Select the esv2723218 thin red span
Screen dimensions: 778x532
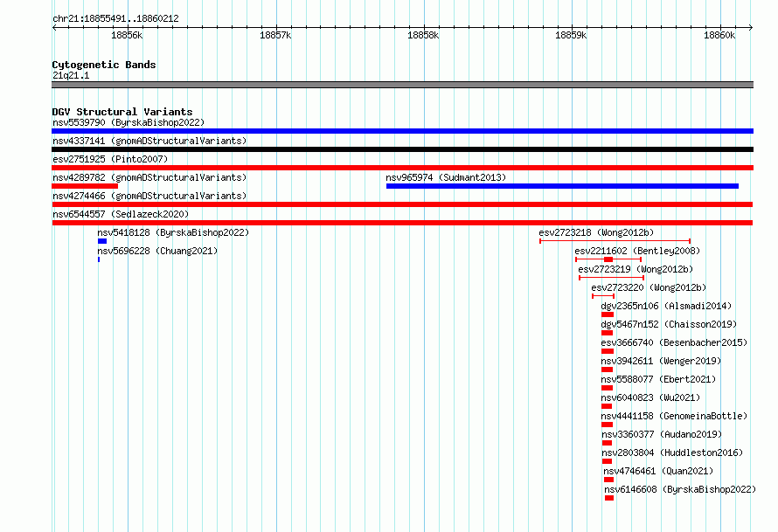pyautogui.click(x=615, y=241)
